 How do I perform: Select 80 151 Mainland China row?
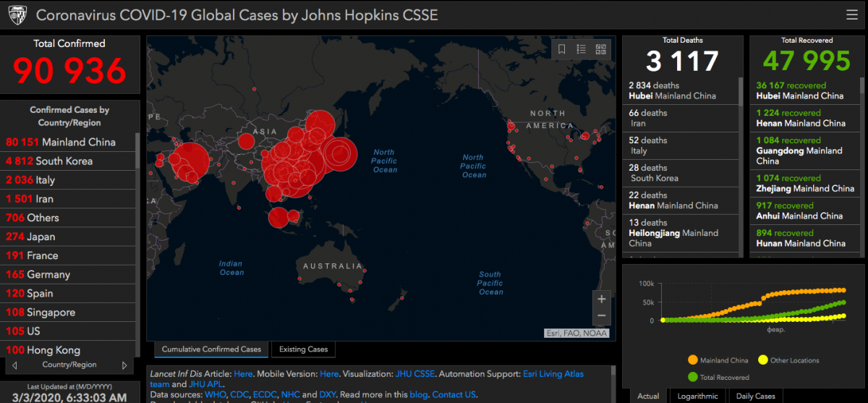click(x=69, y=142)
